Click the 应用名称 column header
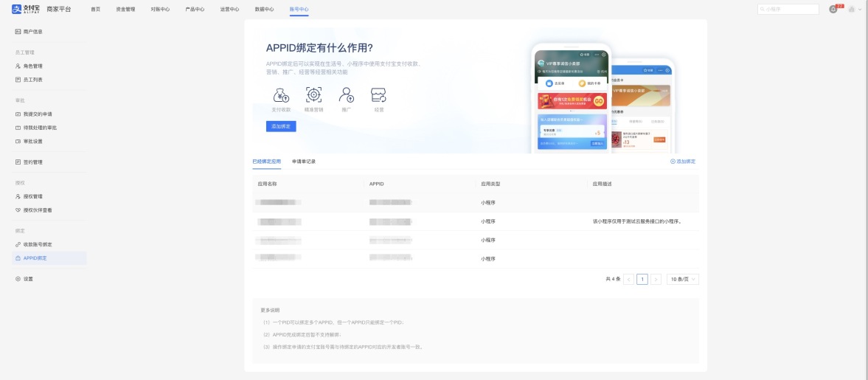Screen dimensions: 868x380 coord(268,184)
